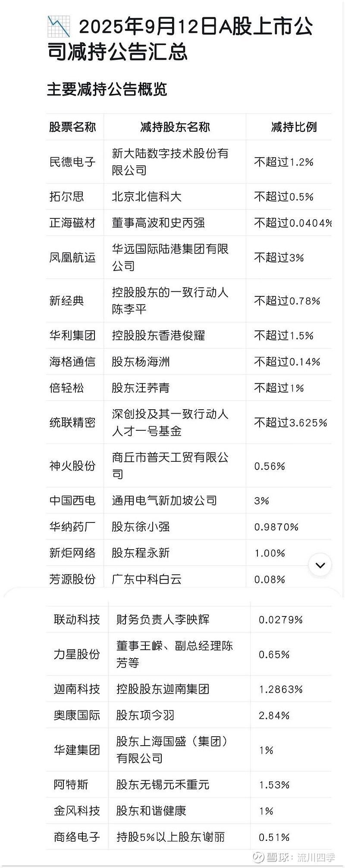Click shareholder 华远国际陆港集团有限公司 cell
This screenshot has width=345, height=868.
[170, 258]
